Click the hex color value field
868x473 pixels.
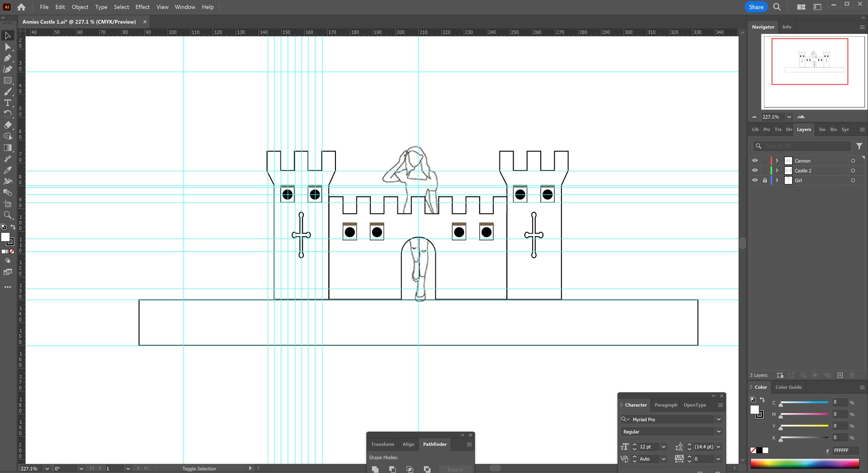click(845, 450)
